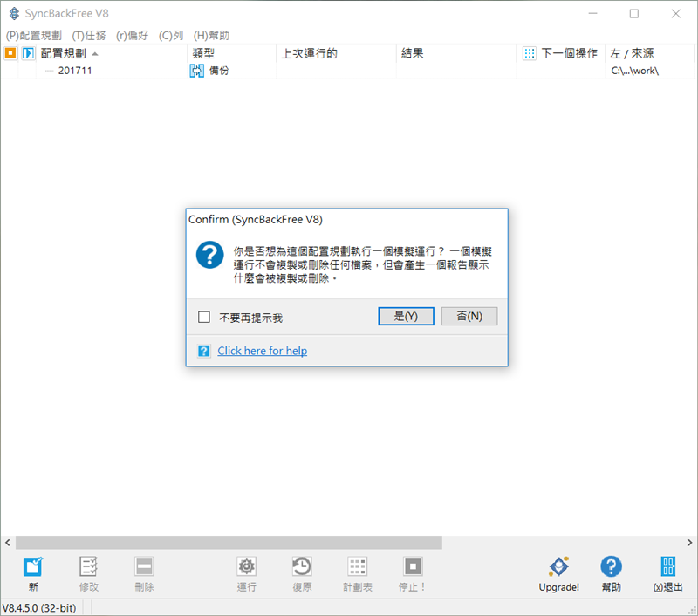Tick the 不要再提示我 checkbox
This screenshot has width=698, height=616.
pos(204,317)
